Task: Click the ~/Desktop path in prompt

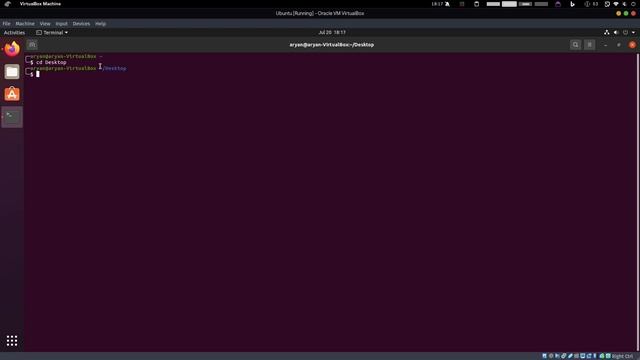Action: (x=114, y=69)
